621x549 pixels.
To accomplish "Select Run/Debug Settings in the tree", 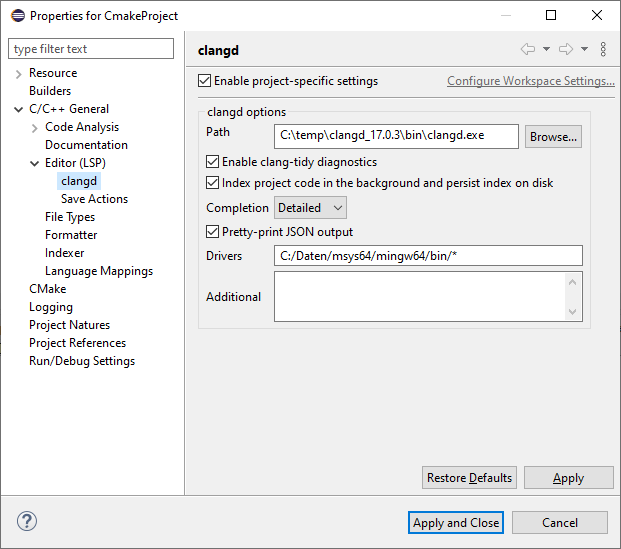I will coord(82,361).
